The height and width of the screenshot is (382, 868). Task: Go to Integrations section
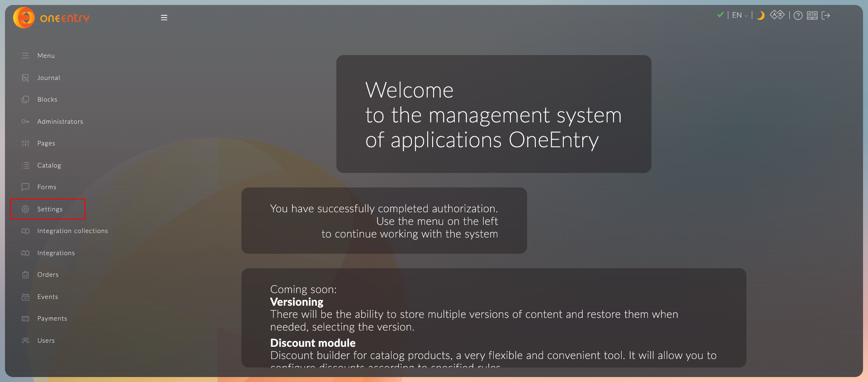click(x=56, y=253)
